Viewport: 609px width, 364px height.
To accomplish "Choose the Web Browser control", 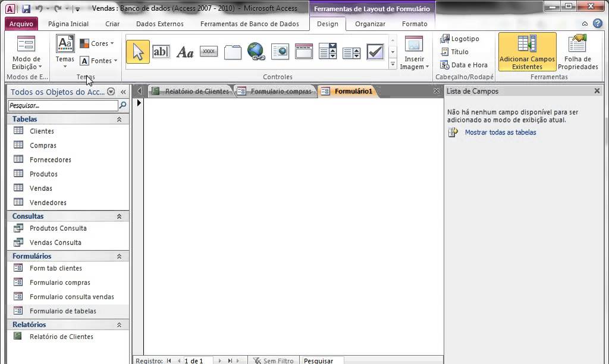I will [x=280, y=52].
